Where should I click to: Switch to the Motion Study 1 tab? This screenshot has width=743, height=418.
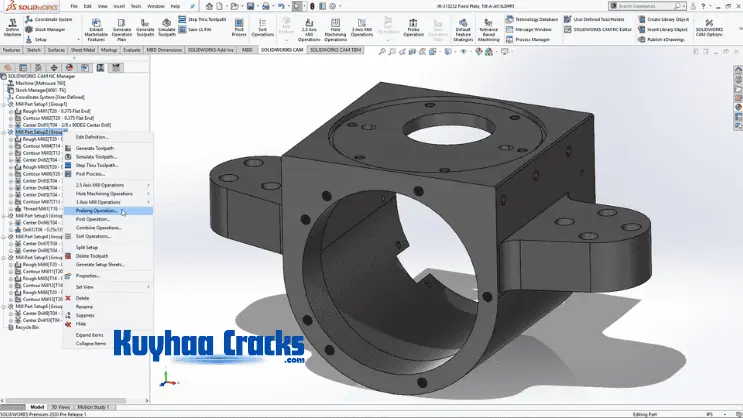(x=96, y=407)
